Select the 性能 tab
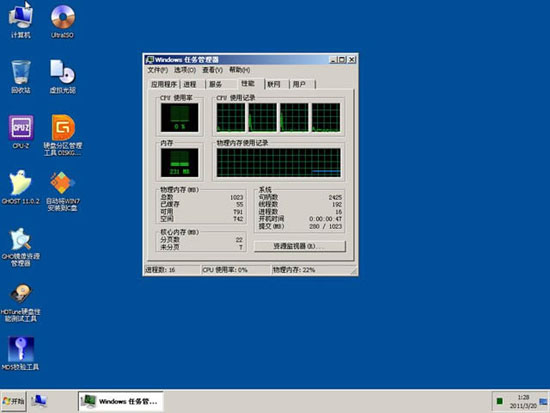This screenshot has width=550, height=413. point(248,83)
